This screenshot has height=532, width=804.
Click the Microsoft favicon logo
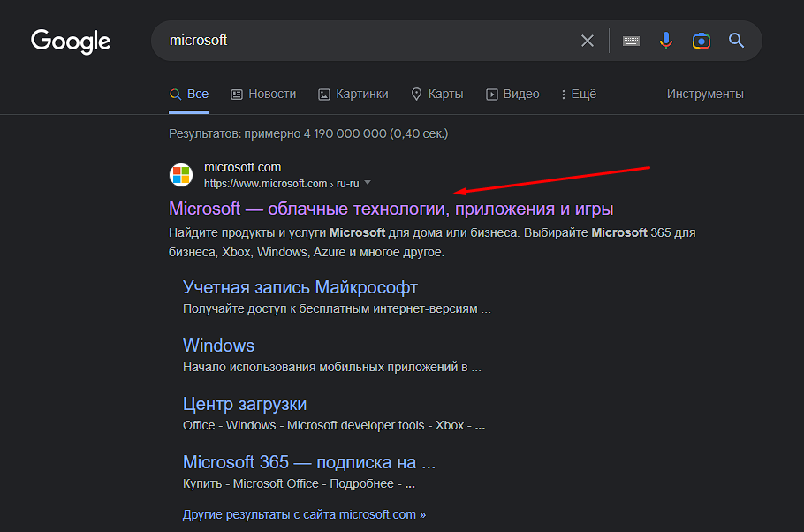pyautogui.click(x=181, y=174)
